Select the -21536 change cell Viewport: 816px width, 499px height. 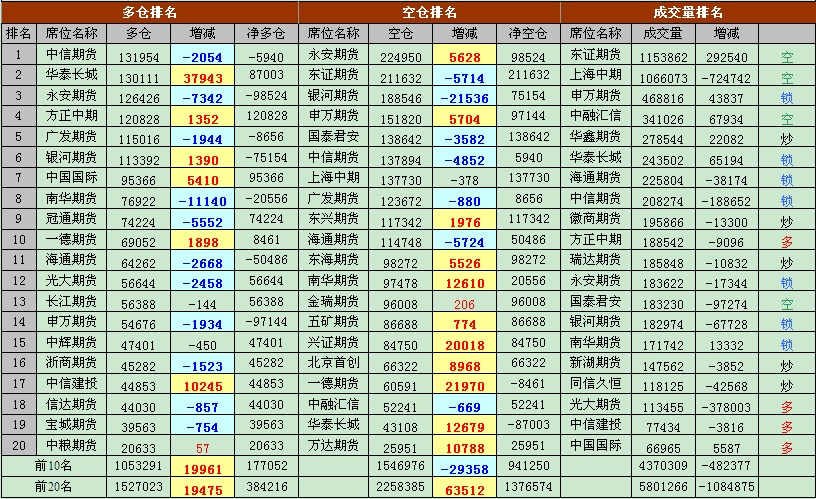[464, 95]
